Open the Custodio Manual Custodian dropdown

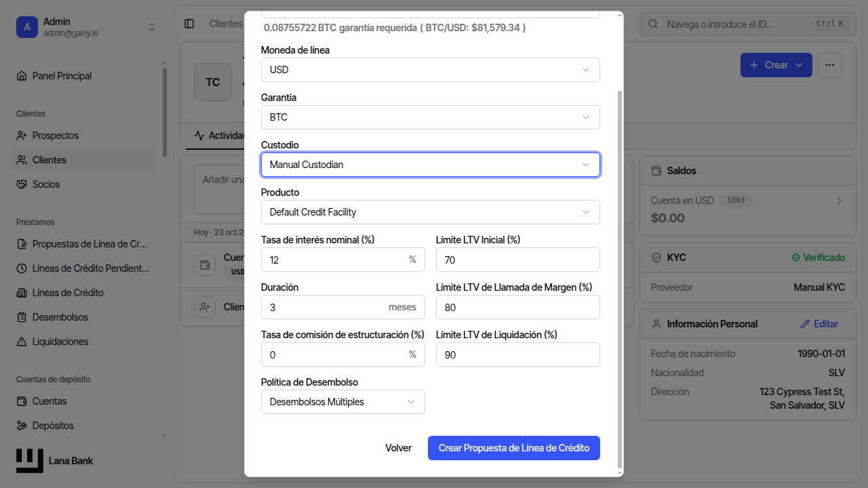pos(431,165)
